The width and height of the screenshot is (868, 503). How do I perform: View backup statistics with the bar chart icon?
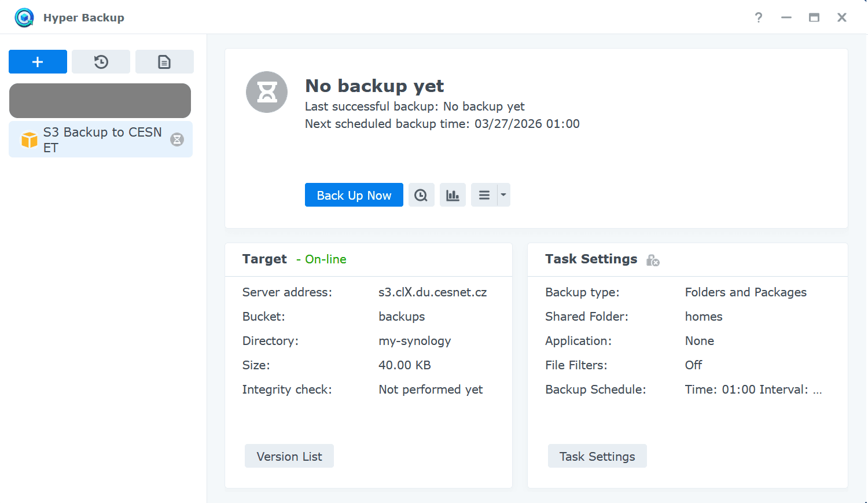(x=453, y=194)
